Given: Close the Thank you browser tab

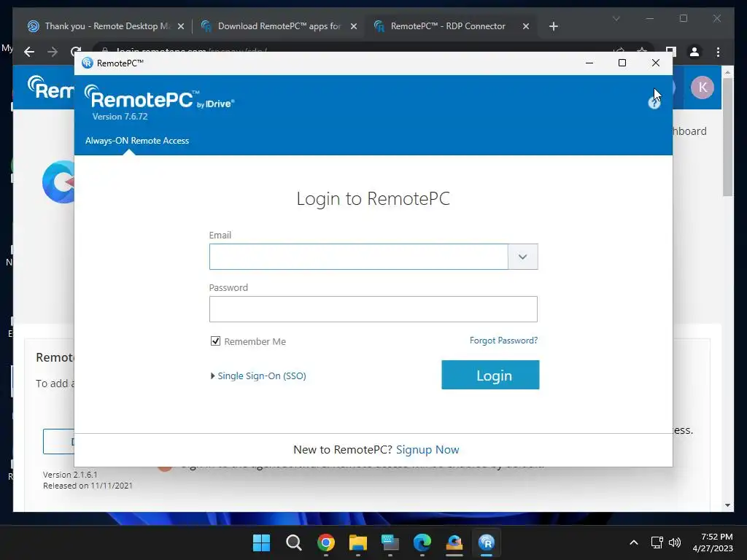Looking at the screenshot, I should pyautogui.click(x=181, y=26).
